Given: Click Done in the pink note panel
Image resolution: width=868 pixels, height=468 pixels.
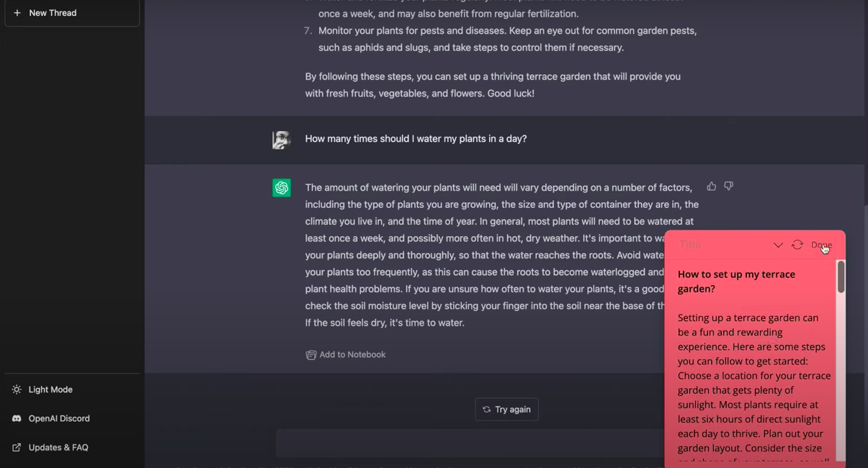Looking at the screenshot, I should (821, 245).
